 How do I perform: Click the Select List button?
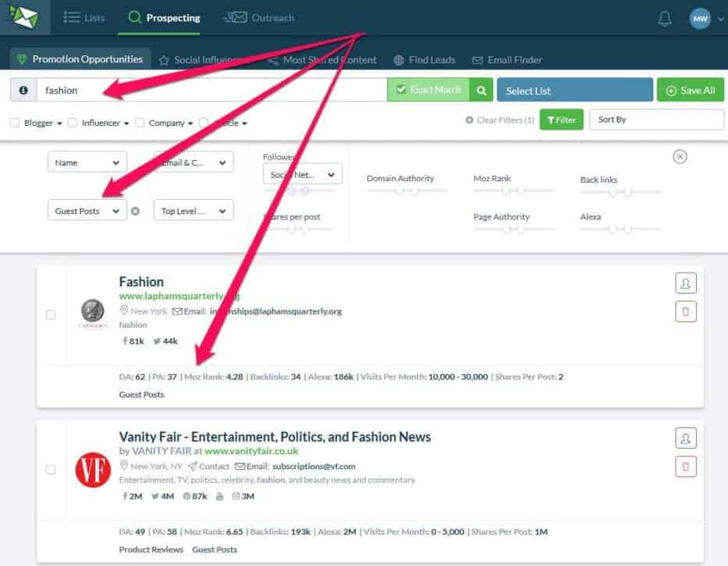click(x=575, y=90)
